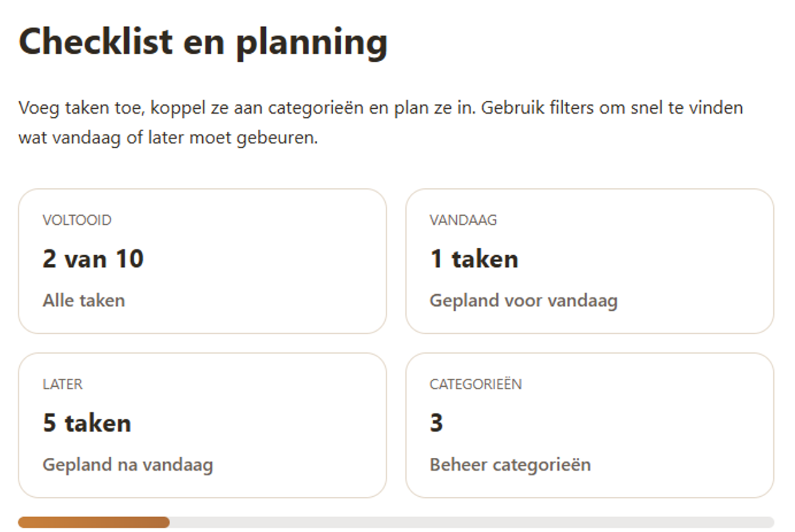Click the Beheer categorieën link
The height and width of the screenshot is (532, 795).
click(510, 465)
